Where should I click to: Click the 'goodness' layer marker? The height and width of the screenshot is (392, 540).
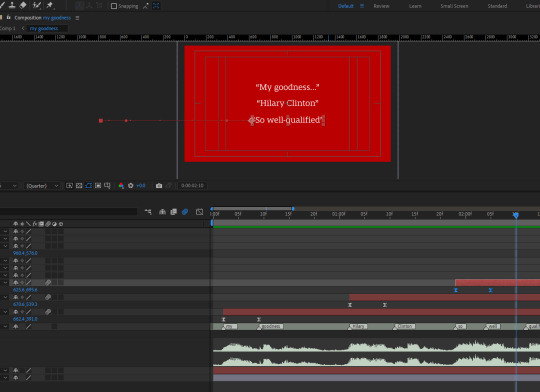click(271, 326)
